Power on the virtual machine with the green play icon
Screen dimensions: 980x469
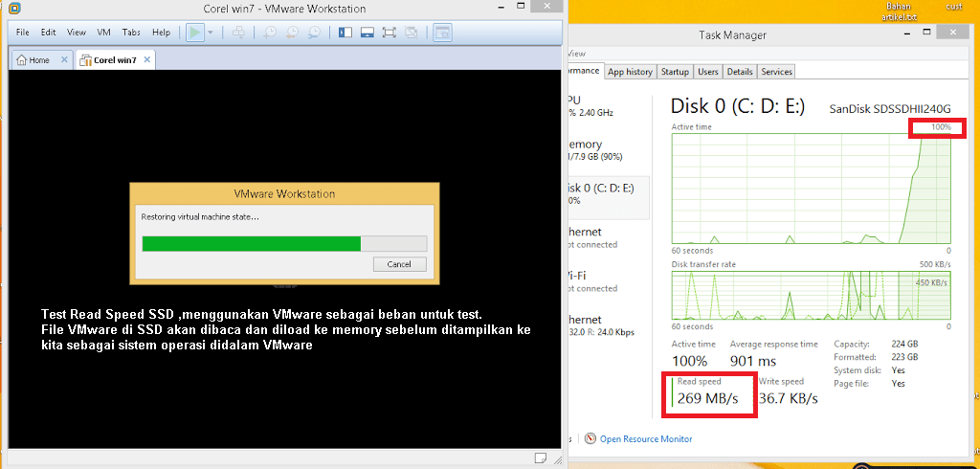pos(195,32)
